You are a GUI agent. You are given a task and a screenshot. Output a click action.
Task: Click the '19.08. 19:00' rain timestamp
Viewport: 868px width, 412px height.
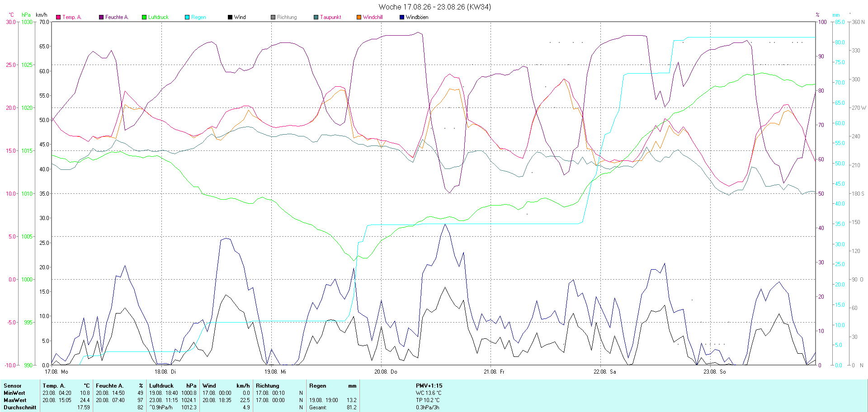[324, 400]
